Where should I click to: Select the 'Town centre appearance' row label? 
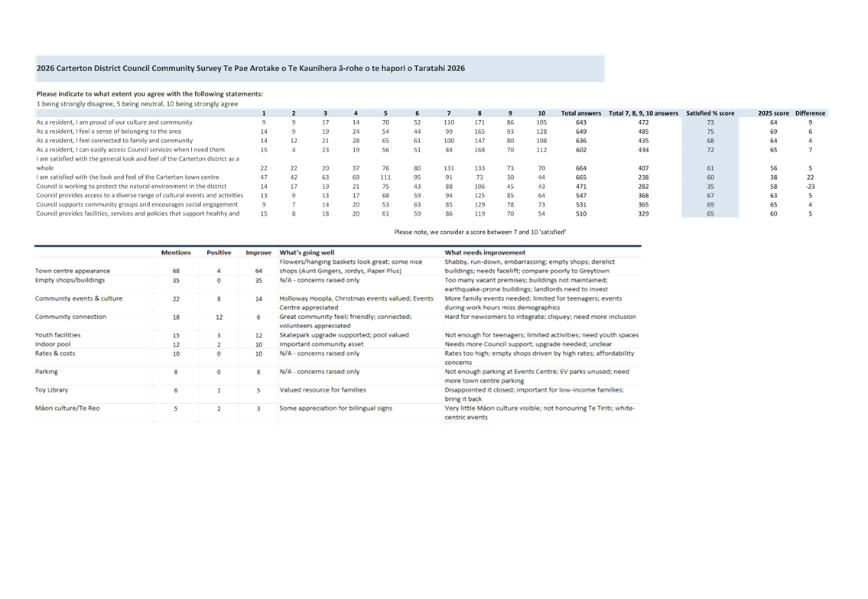coord(73,271)
